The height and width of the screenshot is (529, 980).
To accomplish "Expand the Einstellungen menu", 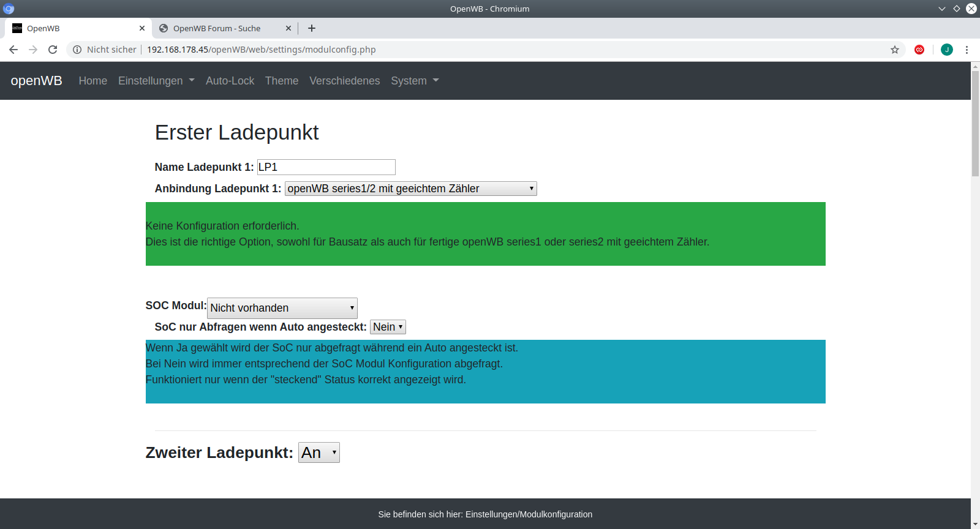I will coord(156,81).
